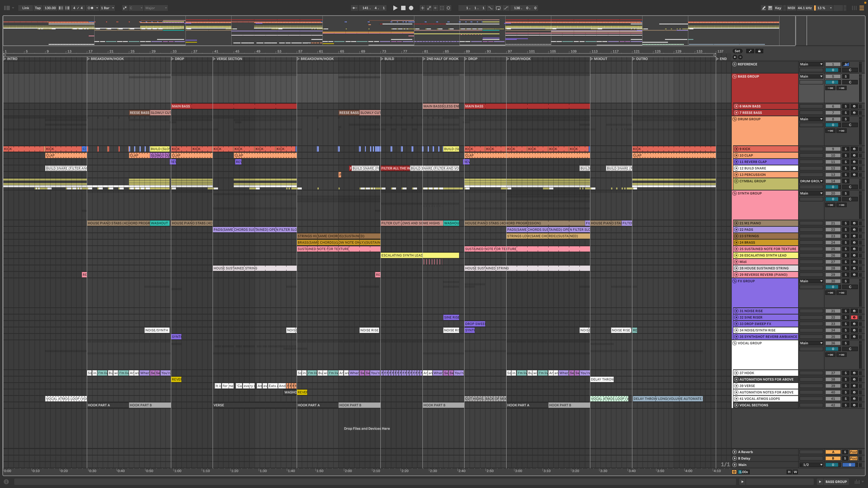The width and height of the screenshot is (868, 488).
Task: Solo the BASS GROUP track
Action: pyautogui.click(x=845, y=76)
